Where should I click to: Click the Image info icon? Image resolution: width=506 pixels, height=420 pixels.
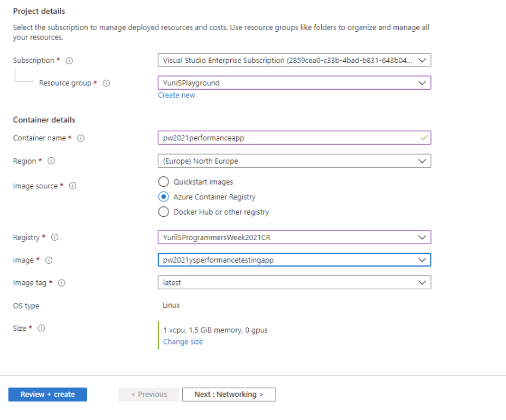(49, 260)
